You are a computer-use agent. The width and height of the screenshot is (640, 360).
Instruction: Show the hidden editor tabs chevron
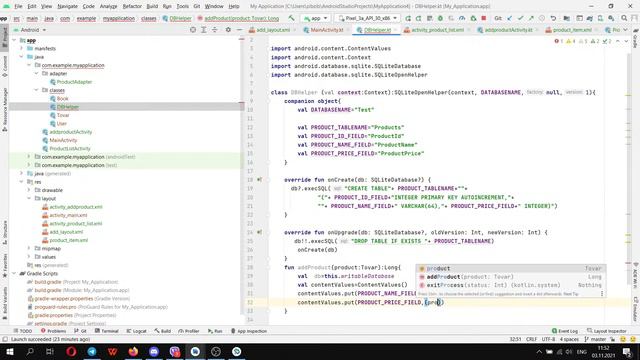pyautogui.click(x=626, y=30)
